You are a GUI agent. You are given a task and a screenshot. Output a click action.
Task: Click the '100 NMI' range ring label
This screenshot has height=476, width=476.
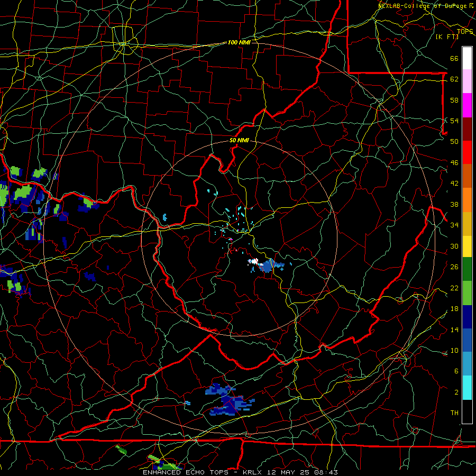tap(239, 42)
